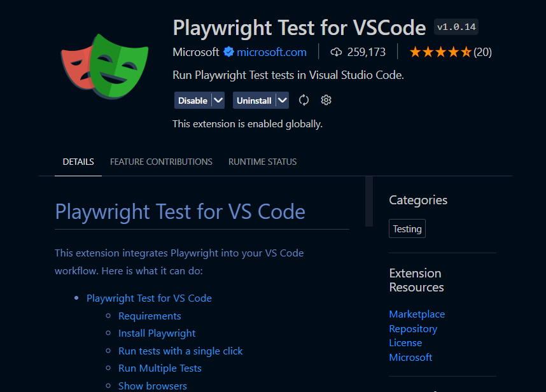Open the microsoft.com publisher link
Image resolution: width=546 pixels, height=392 pixels.
click(272, 52)
